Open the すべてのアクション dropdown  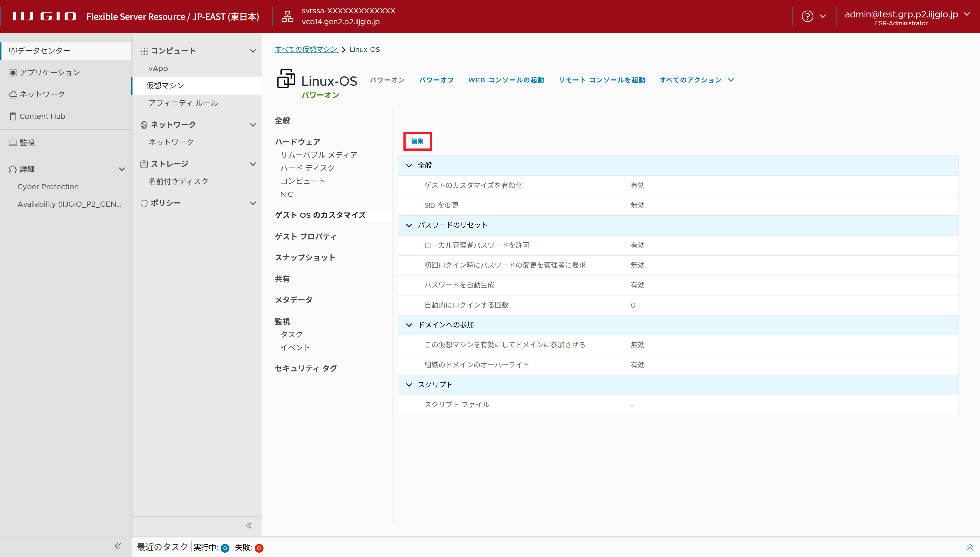coord(696,80)
